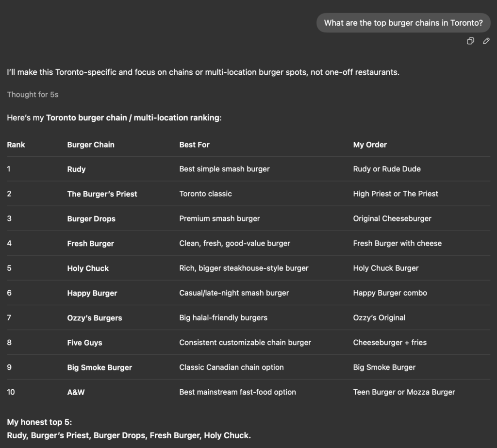Click 'Ozzy's Original' order cell
The image size is (497, 448).
[379, 317]
